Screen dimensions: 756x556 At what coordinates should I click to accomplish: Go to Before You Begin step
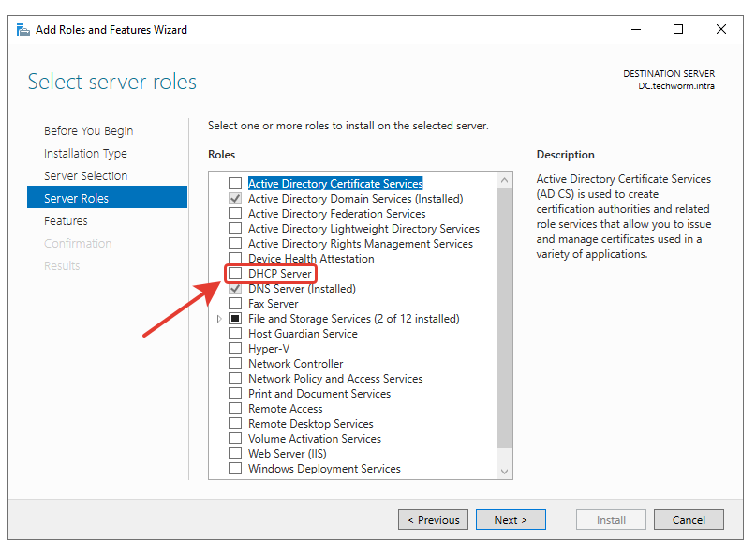point(88,131)
